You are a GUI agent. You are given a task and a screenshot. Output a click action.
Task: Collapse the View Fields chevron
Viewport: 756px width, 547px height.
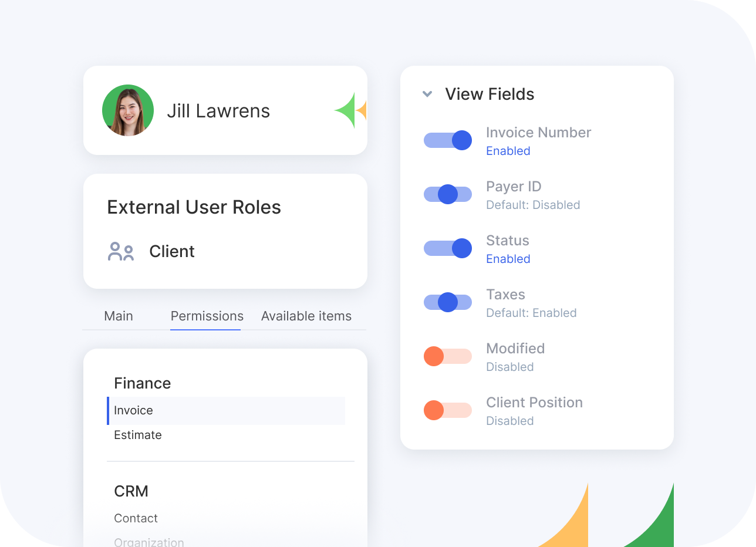pyautogui.click(x=427, y=94)
